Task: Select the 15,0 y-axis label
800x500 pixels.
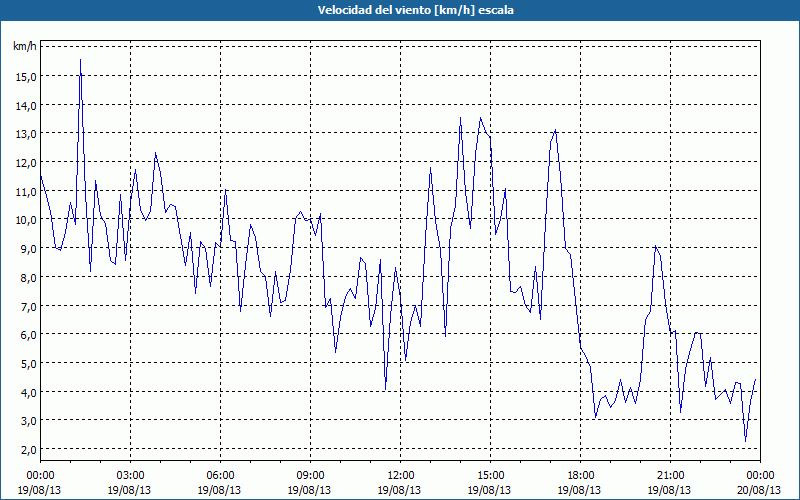Action: point(26,77)
